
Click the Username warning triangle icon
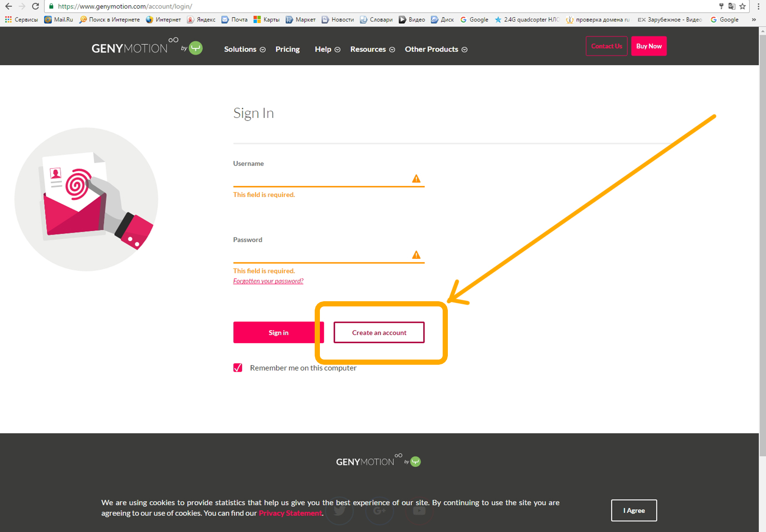[416, 178]
